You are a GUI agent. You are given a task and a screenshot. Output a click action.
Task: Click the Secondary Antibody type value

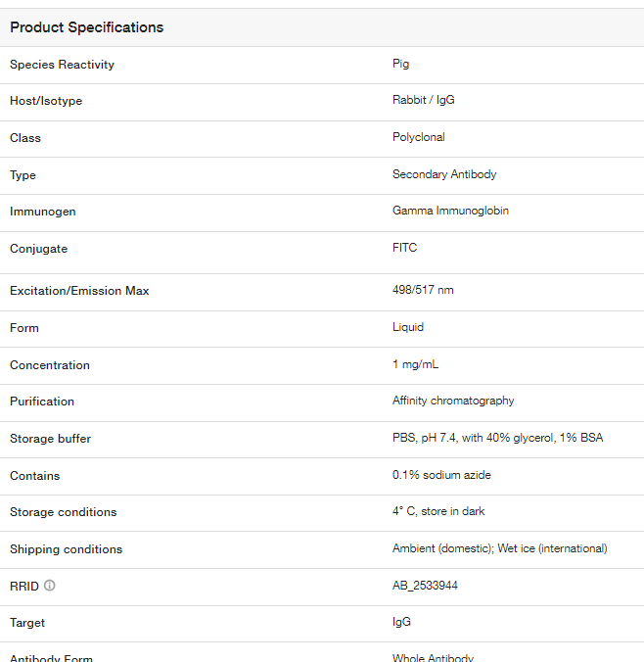[x=444, y=174]
